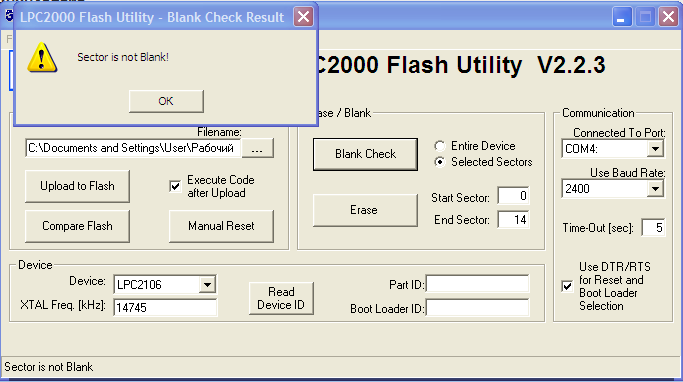The width and height of the screenshot is (683, 382).
Task: Click the Boot Loader ID field
Action: [x=477, y=308]
